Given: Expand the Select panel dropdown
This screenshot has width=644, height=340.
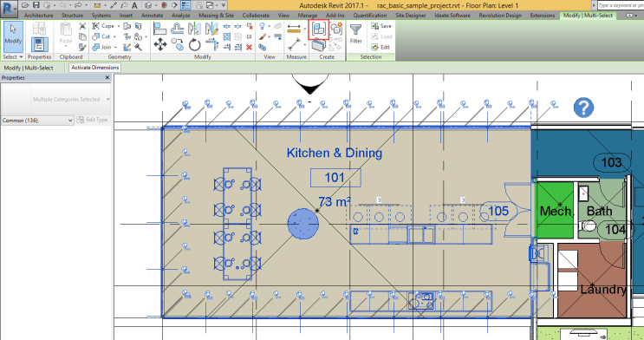Looking at the screenshot, I should tap(13, 56).
